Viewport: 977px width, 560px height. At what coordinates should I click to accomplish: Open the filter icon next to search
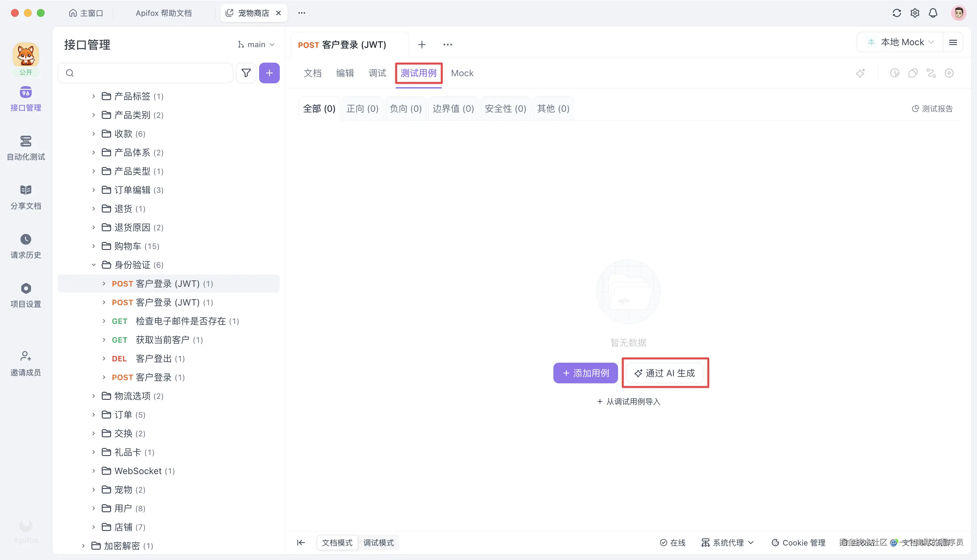click(x=246, y=73)
